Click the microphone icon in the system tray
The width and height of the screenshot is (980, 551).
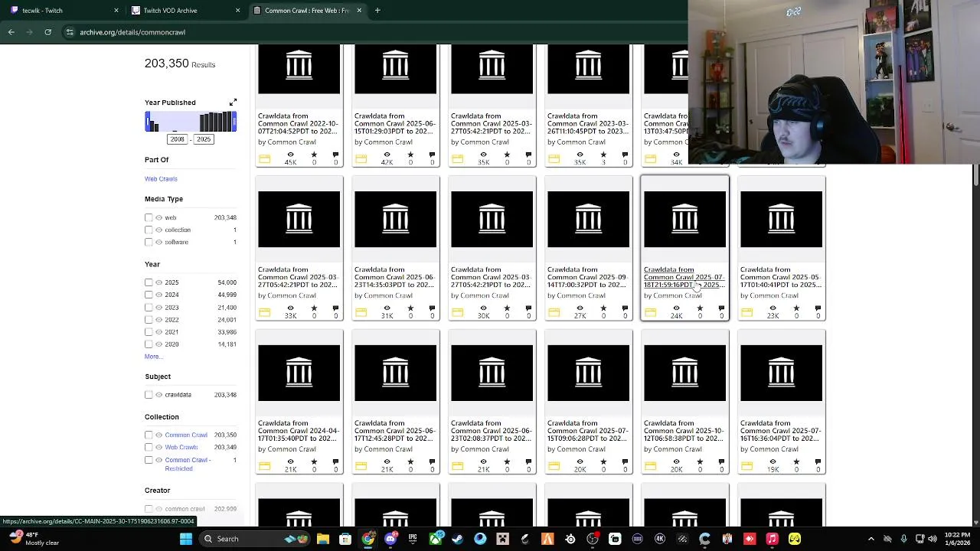(x=904, y=539)
